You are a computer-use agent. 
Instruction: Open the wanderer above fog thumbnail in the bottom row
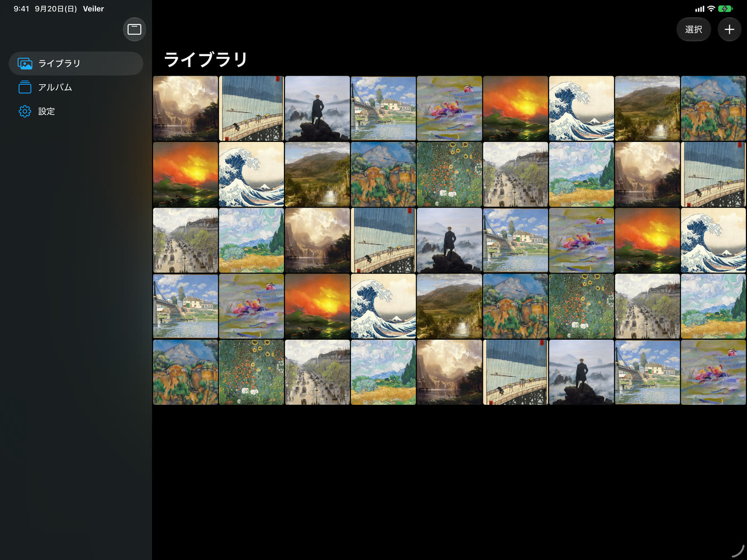coord(582,373)
